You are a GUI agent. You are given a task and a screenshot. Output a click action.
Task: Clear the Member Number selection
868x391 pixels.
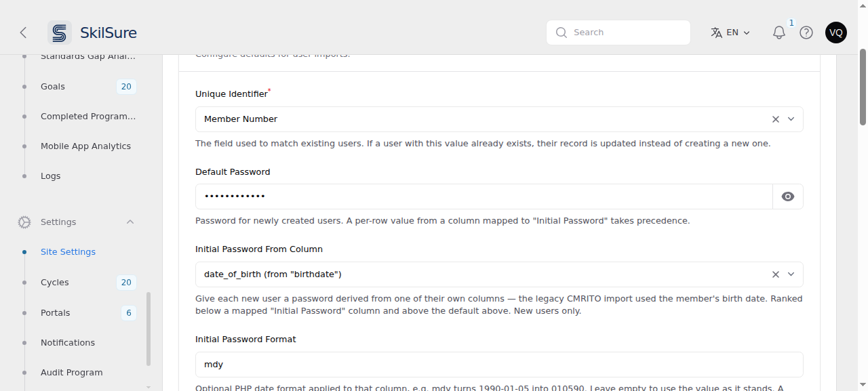point(776,119)
